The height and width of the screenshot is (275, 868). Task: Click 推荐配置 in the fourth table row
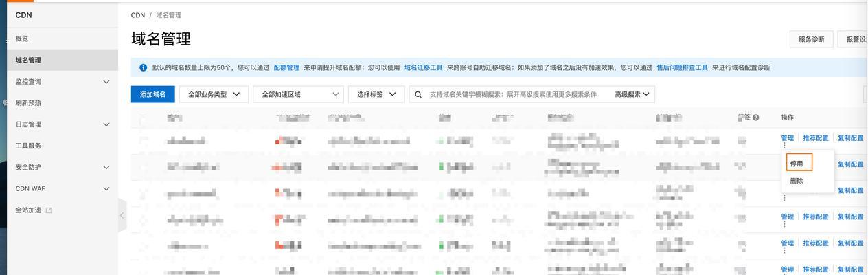816,217
